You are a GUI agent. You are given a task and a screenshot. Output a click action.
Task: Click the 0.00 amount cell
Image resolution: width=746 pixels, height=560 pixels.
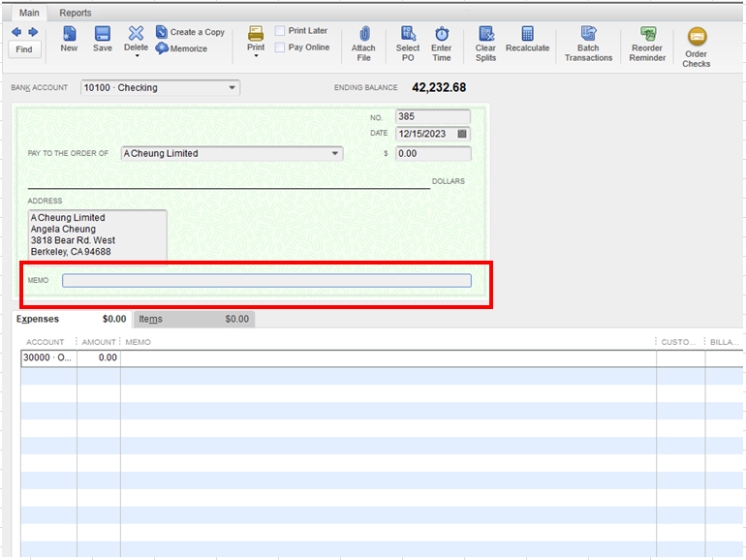pos(99,358)
